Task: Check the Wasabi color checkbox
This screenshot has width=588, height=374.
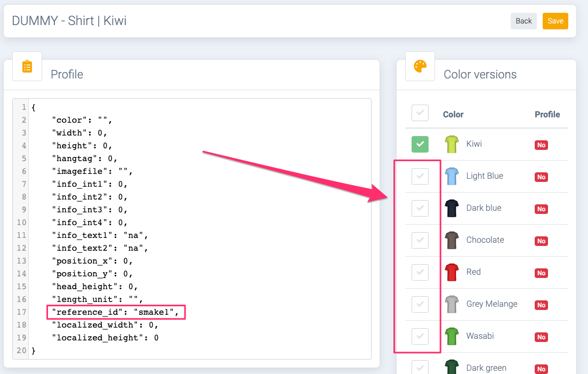Action: pos(420,336)
